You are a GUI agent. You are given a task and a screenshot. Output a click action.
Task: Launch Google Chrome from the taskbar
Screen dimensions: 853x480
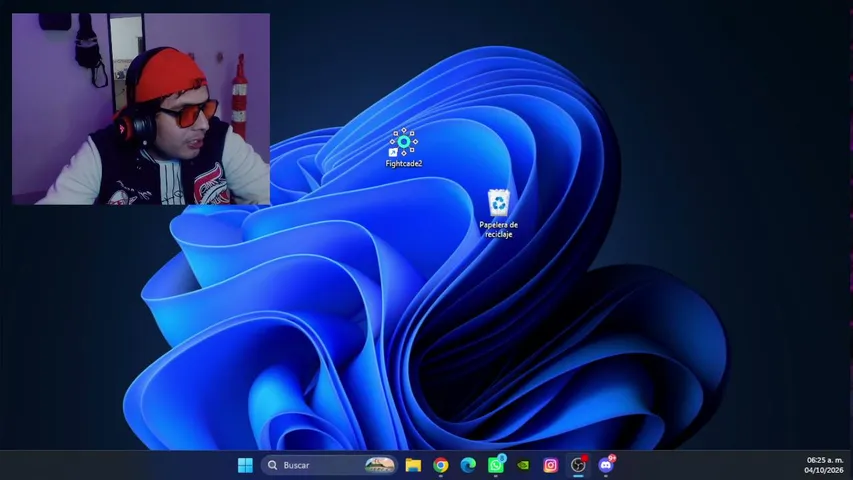pyautogui.click(x=441, y=465)
